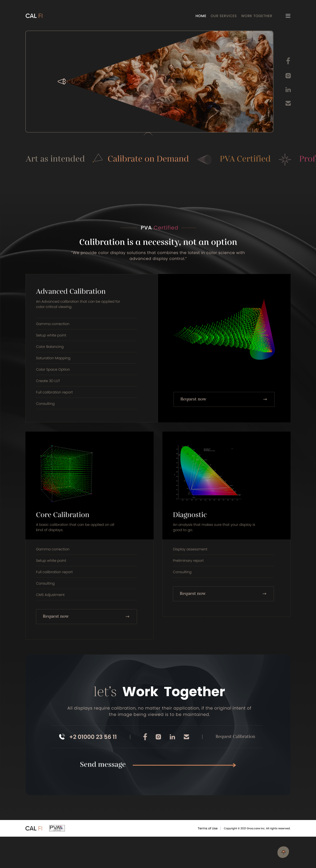This screenshot has width=316, height=868.
Task: Click the Instagram icon in right sidebar
Action: pyautogui.click(x=288, y=76)
